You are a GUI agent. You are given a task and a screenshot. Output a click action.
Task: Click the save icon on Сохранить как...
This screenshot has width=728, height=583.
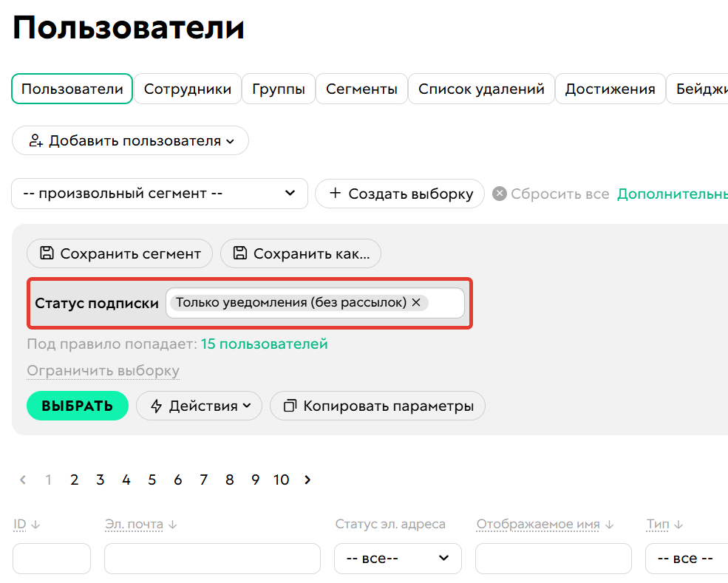(239, 253)
